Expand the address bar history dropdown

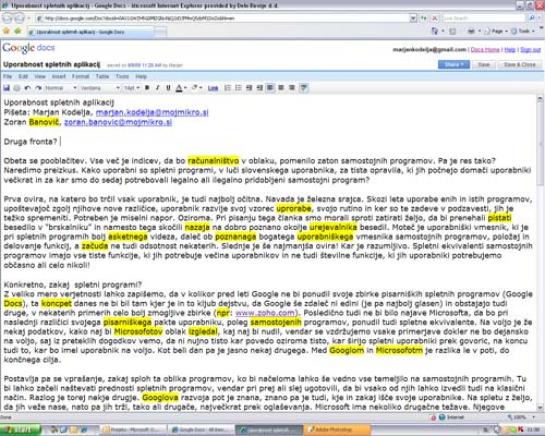coord(413,18)
